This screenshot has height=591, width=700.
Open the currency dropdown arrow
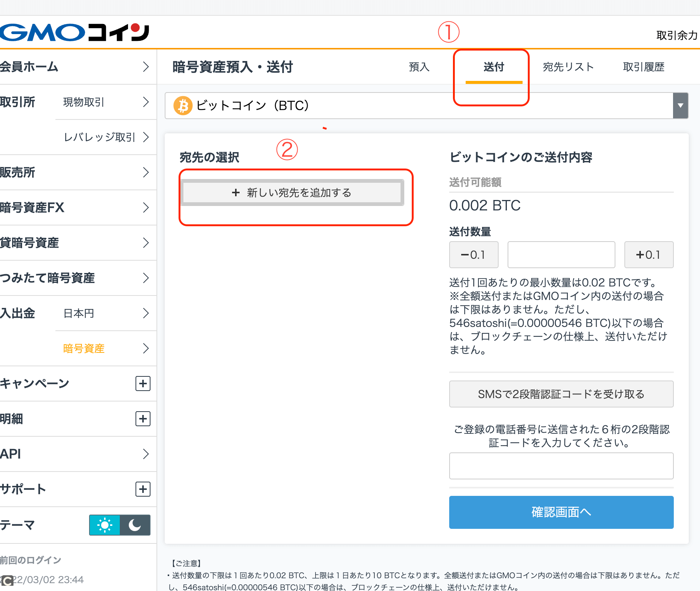[x=681, y=106]
